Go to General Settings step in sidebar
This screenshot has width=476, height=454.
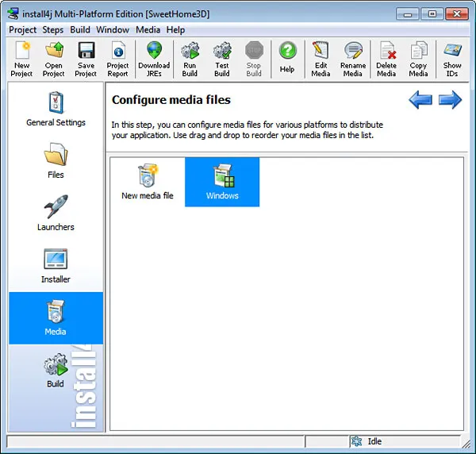tap(56, 110)
